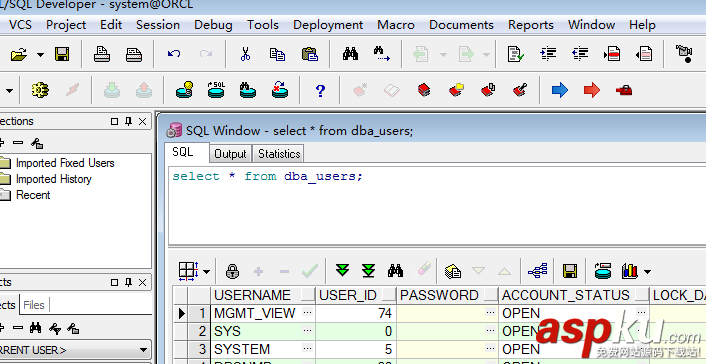This screenshot has height=364, width=706.
Task: Click the first Print icon in toolbar
Action: 102,55
